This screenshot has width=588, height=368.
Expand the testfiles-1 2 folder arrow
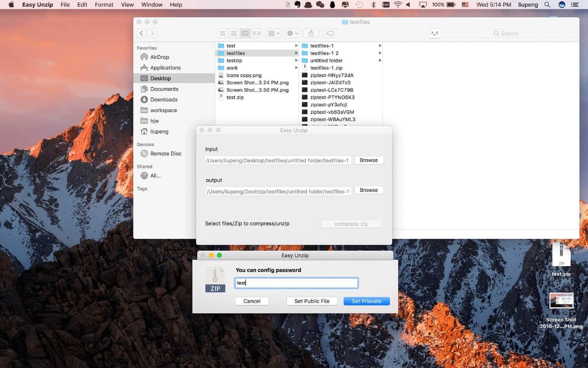click(x=380, y=53)
